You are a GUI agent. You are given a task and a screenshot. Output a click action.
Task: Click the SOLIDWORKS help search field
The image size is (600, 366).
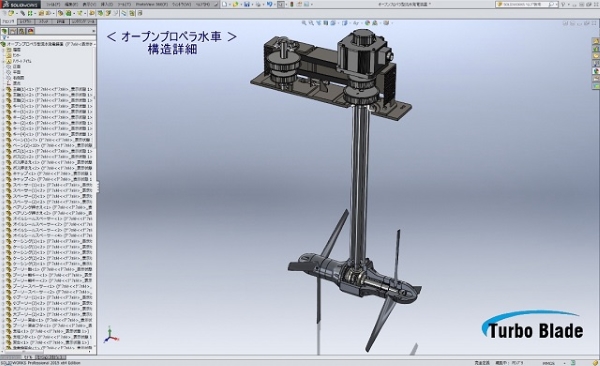click(x=524, y=4)
